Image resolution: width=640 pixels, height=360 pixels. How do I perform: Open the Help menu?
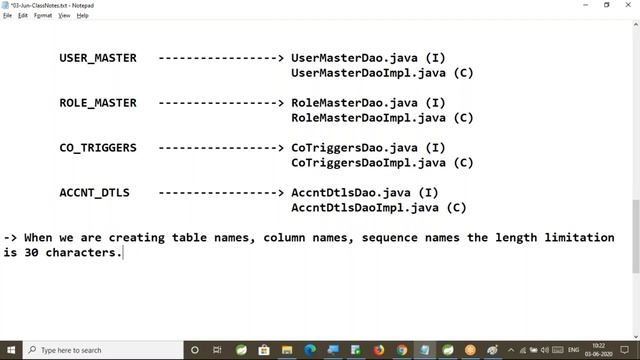tap(82, 16)
